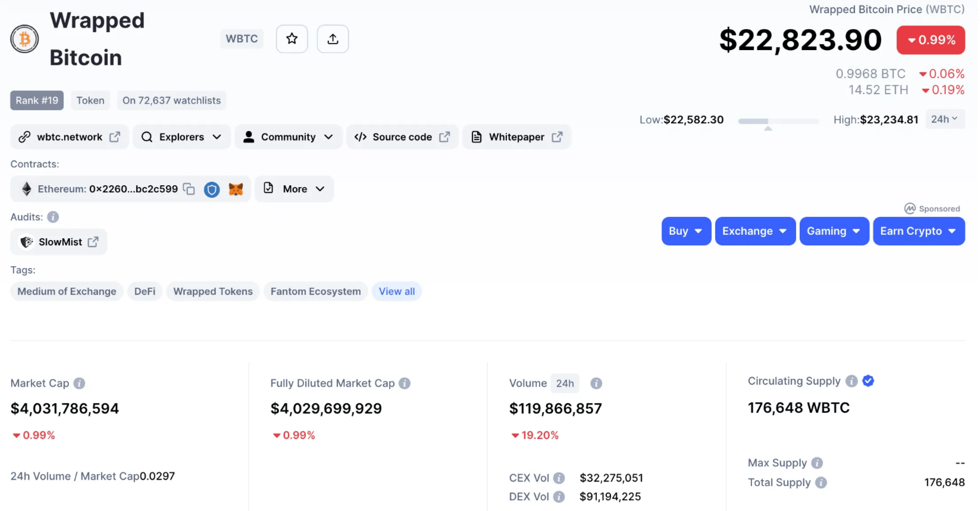This screenshot has width=980, height=511.
Task: Open the Earn Crypto menu
Action: click(918, 231)
